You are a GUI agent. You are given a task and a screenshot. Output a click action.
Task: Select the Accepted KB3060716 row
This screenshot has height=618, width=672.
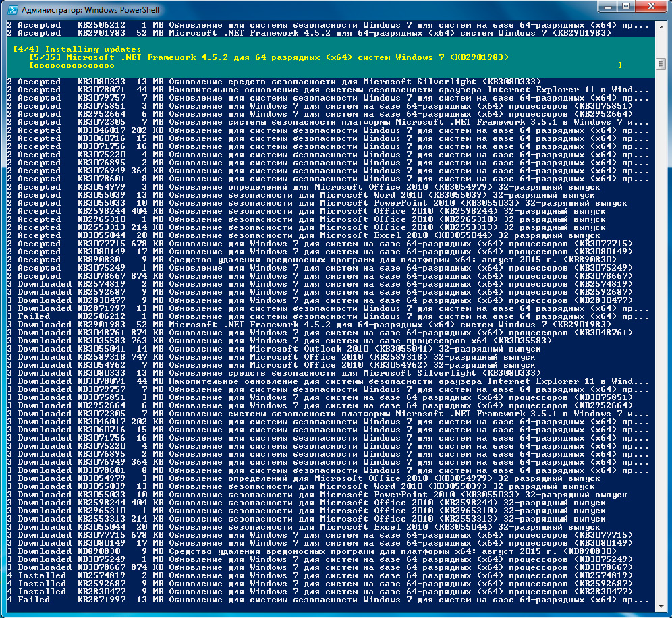(x=328, y=138)
